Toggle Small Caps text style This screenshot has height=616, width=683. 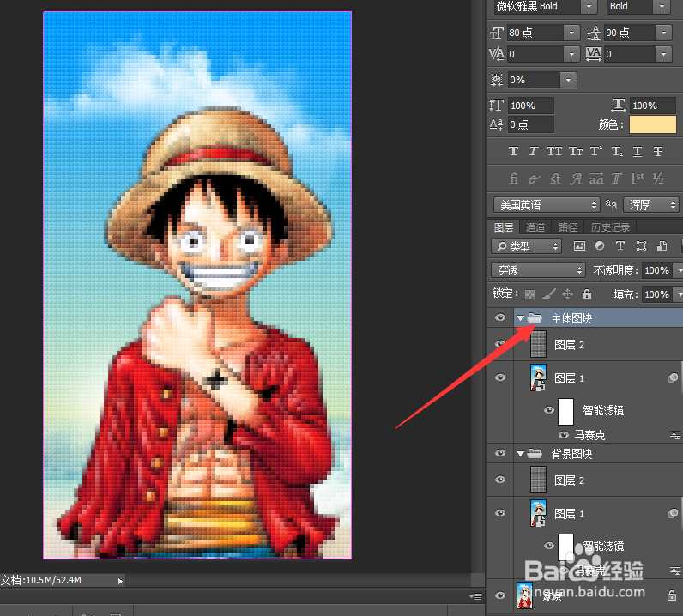coord(576,151)
